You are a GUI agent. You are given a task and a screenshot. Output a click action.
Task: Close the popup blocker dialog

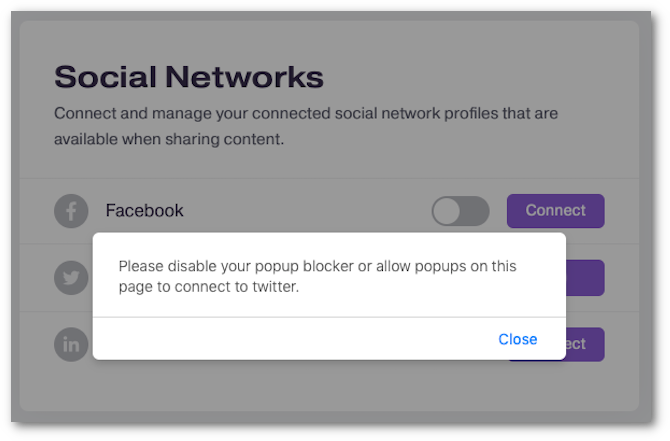click(517, 339)
